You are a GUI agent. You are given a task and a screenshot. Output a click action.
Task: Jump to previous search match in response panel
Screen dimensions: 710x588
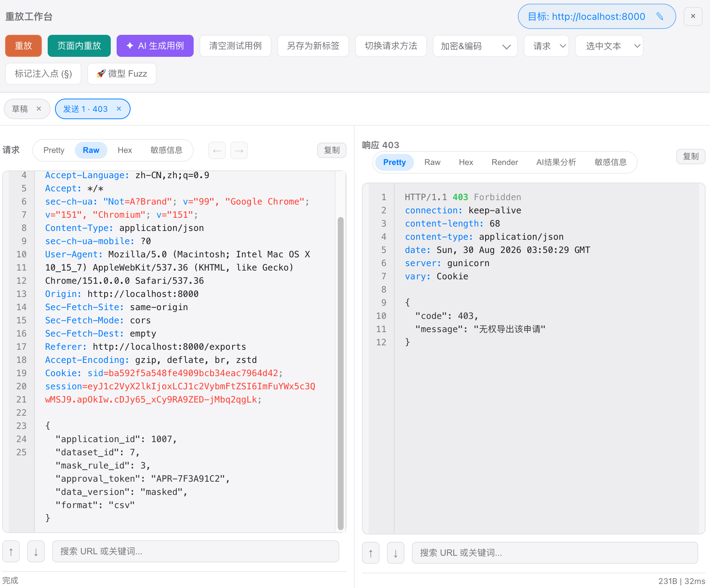371,553
